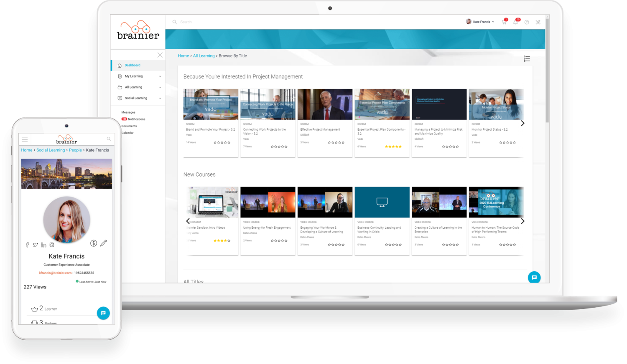The height and width of the screenshot is (364, 627).
Task: Click the My Learning document icon
Action: (x=120, y=76)
